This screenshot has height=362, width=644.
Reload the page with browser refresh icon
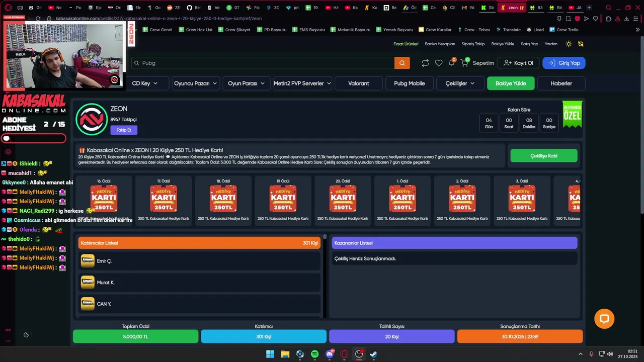point(38,19)
